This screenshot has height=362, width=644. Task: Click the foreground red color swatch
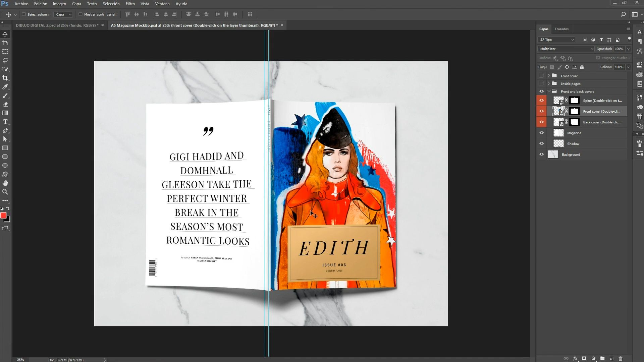click(3, 216)
